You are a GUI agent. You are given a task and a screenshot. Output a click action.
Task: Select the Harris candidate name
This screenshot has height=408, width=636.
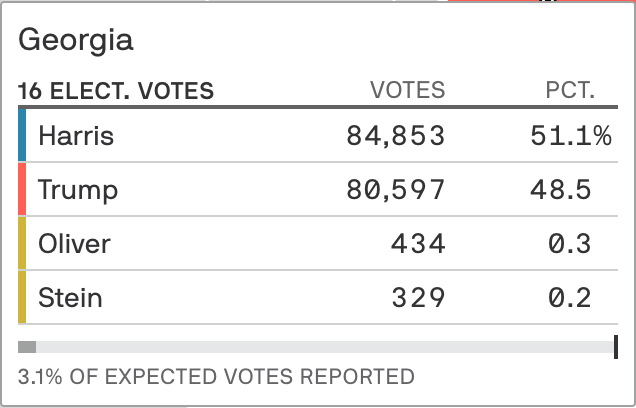[76, 135]
